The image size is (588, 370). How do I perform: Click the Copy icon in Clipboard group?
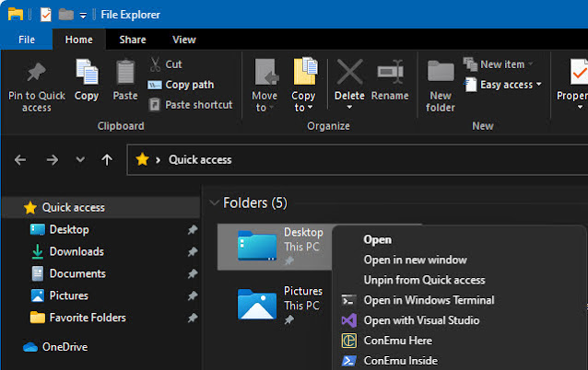[87, 74]
